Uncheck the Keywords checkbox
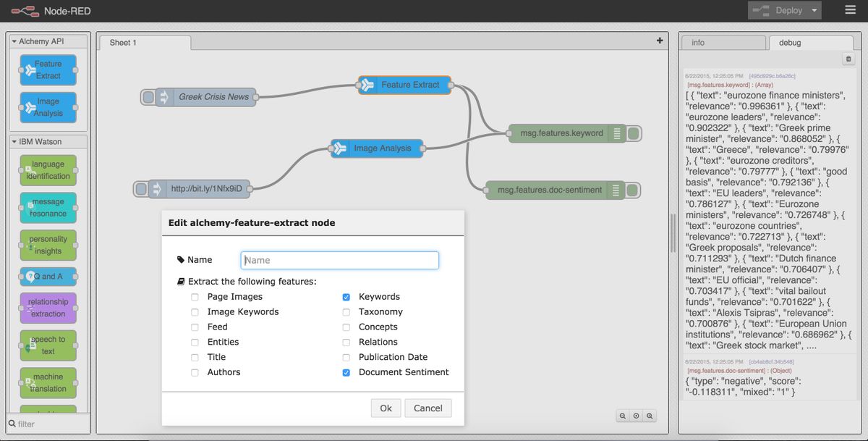 (x=346, y=297)
